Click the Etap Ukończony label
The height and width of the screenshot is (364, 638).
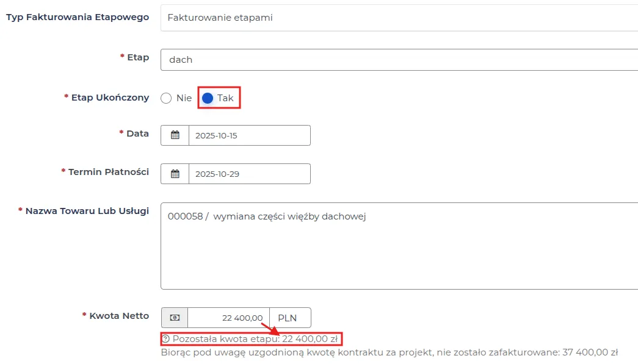pyautogui.click(x=110, y=98)
